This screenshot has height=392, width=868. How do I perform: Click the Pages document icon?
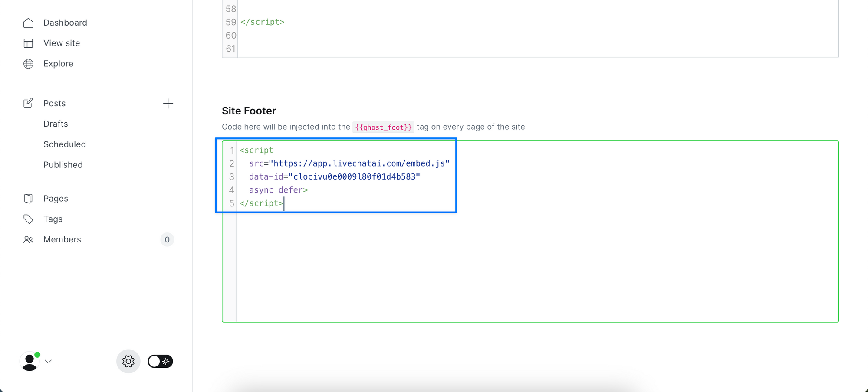coord(28,199)
